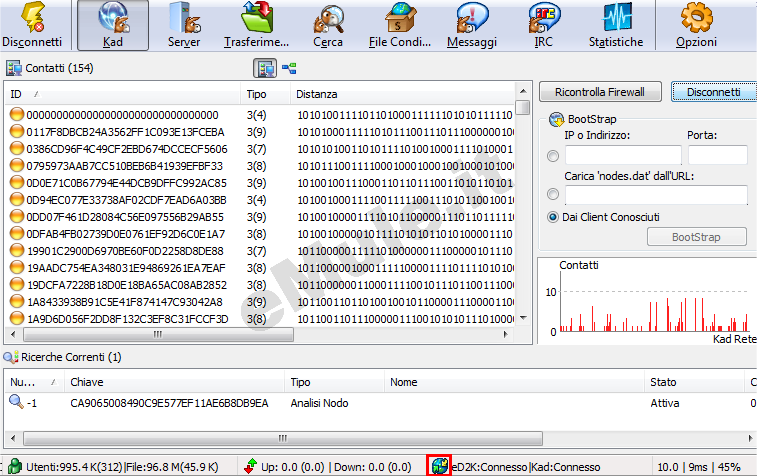757x476 pixels.
Task: Select contact 0D94EC077E33738AF02CDF7EAD6A03BB
Action: click(127, 200)
